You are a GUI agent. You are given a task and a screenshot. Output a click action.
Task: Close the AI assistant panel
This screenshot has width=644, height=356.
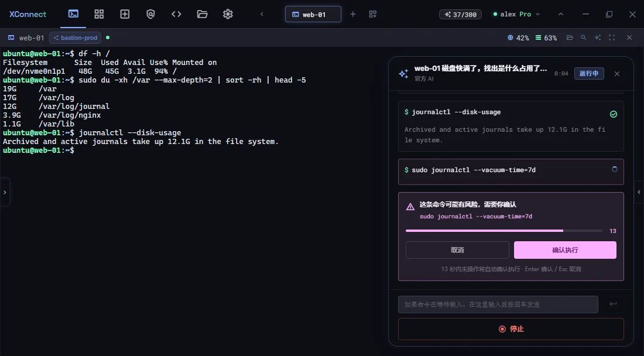pyautogui.click(x=617, y=74)
